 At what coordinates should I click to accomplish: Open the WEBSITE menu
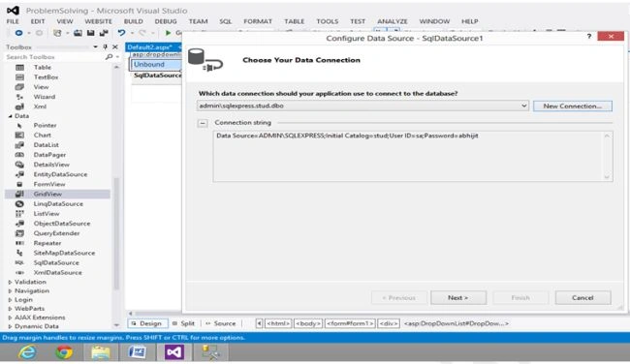coord(98,21)
